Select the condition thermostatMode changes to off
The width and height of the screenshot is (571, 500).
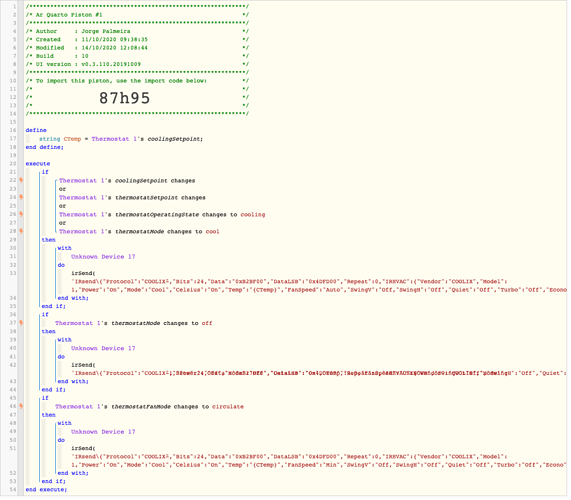[x=134, y=323]
